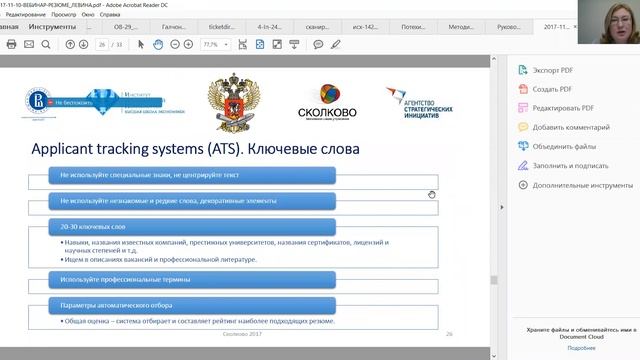This screenshot has width=640, height=360.
Task: Click Добавить комментарий icon
Action: 523,127
